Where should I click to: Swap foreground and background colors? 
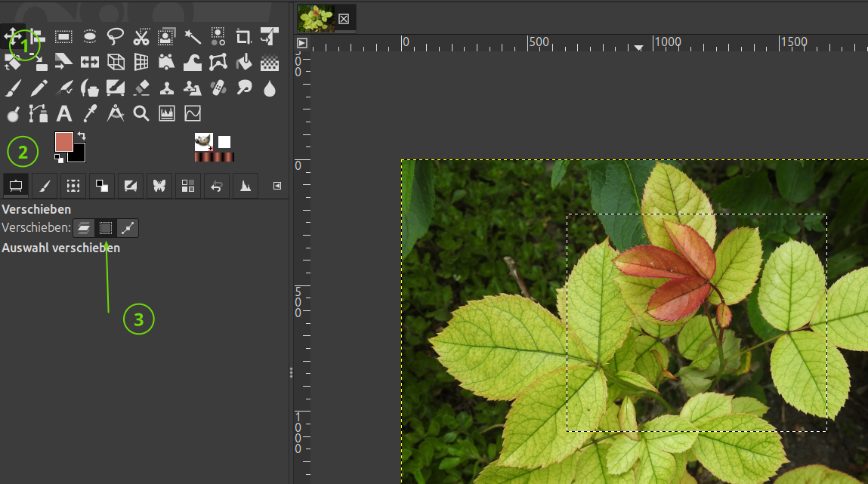coord(82,135)
